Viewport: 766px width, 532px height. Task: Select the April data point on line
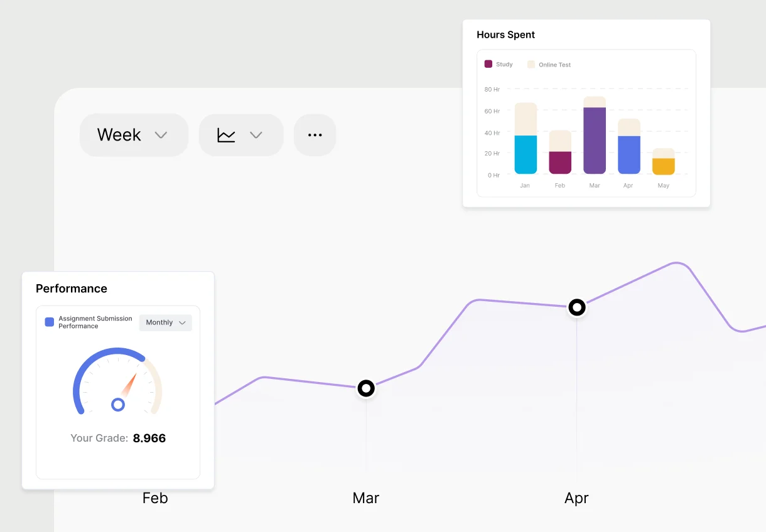pyautogui.click(x=577, y=307)
